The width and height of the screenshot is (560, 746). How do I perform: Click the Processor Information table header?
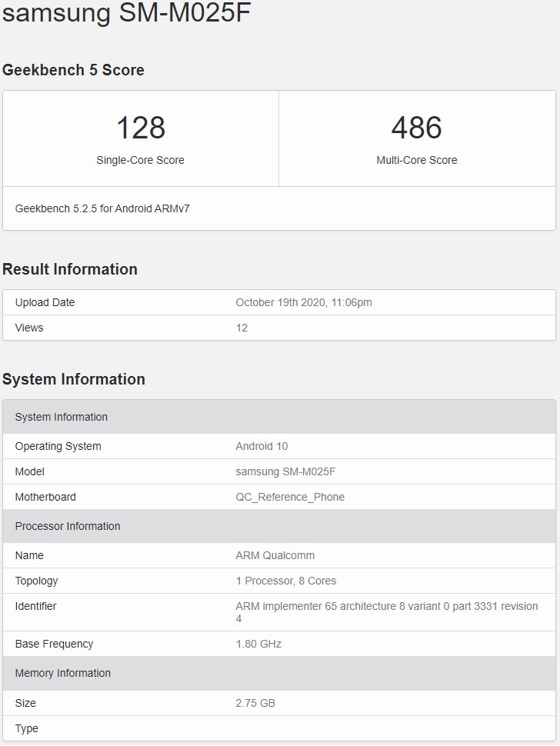[279, 526]
